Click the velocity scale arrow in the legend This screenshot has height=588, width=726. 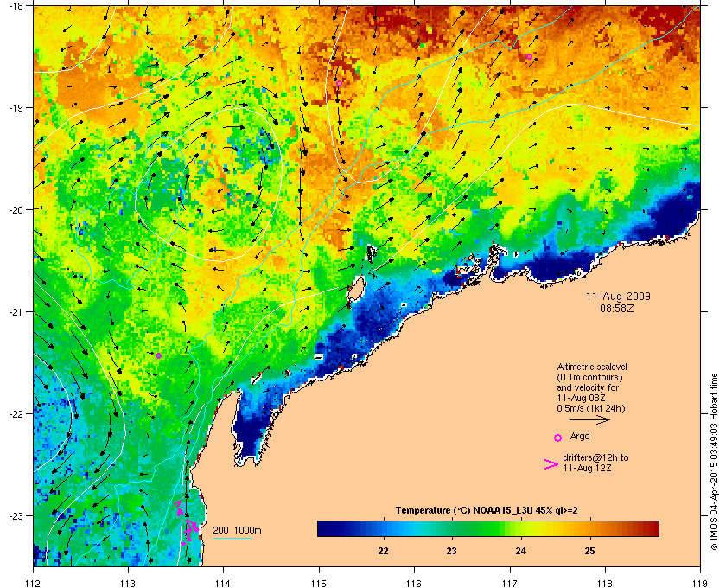tap(589, 420)
